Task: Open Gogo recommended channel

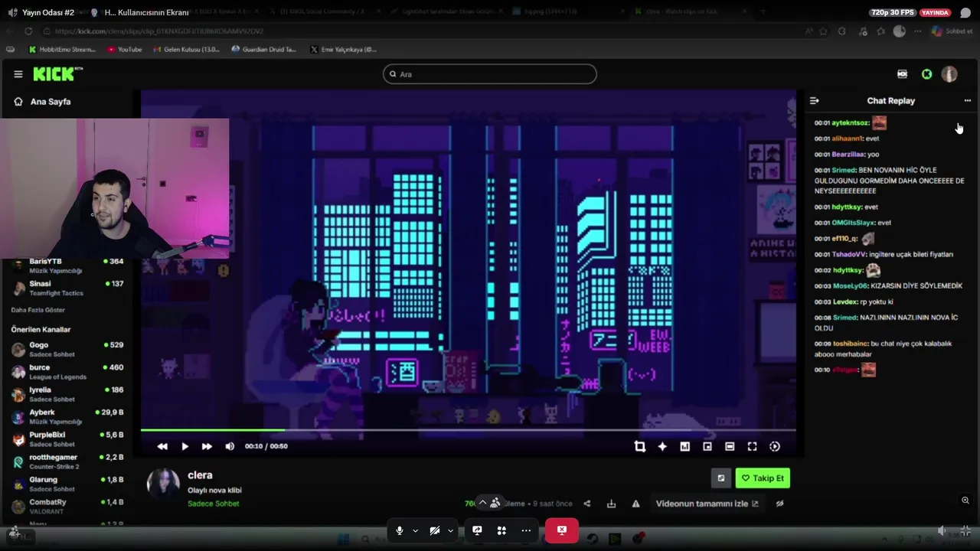Action: pos(67,350)
